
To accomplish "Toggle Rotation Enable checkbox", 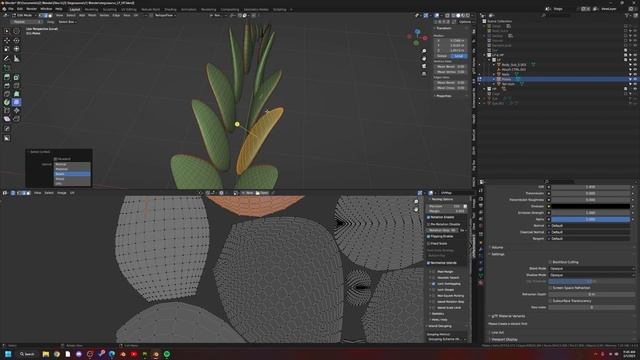I will pos(429,217).
